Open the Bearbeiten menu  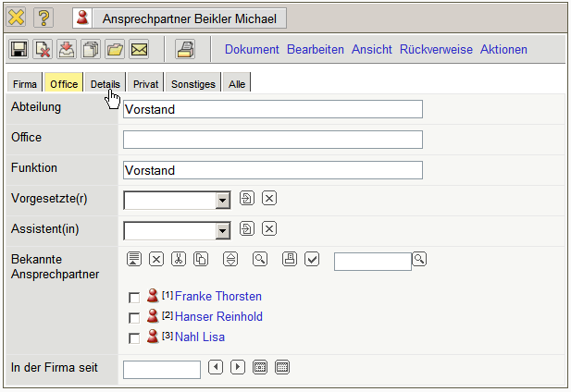point(315,50)
